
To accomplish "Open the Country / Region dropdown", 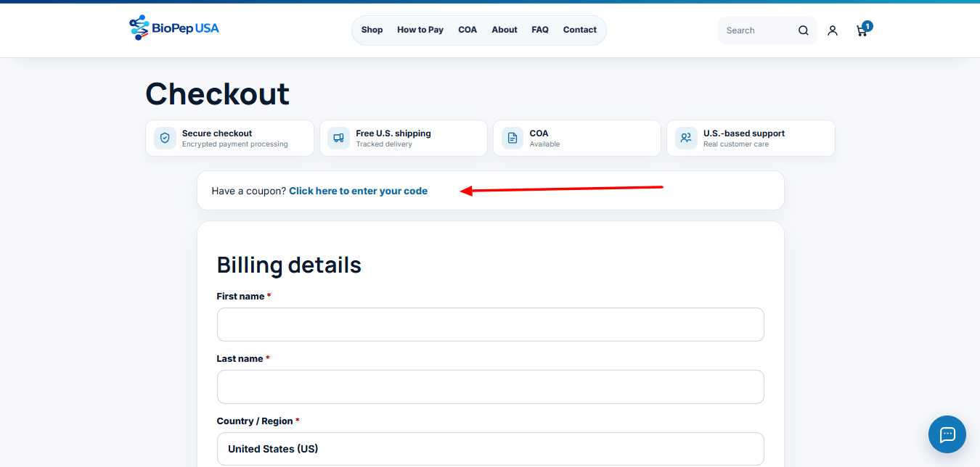I will click(491, 449).
